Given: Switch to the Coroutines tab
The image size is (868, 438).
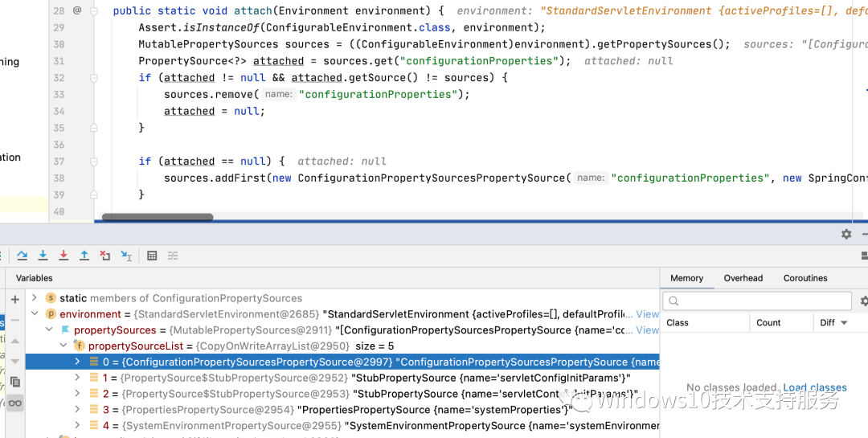Looking at the screenshot, I should pyautogui.click(x=805, y=278).
